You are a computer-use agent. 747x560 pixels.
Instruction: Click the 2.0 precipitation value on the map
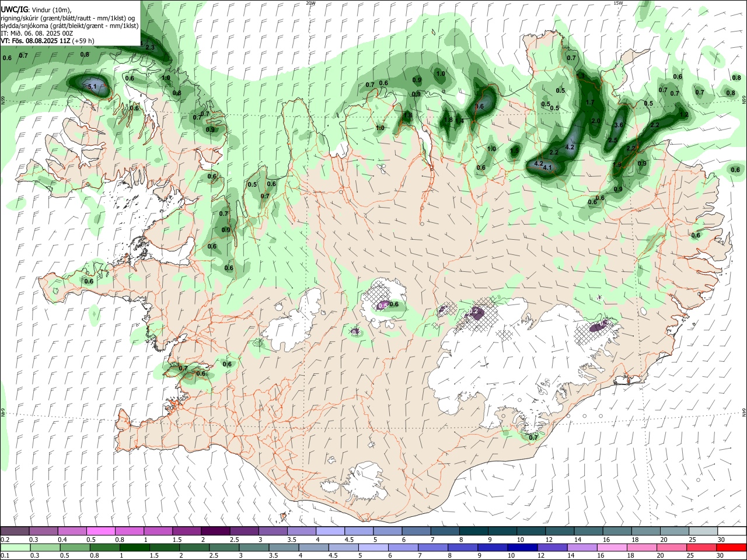[596, 121]
